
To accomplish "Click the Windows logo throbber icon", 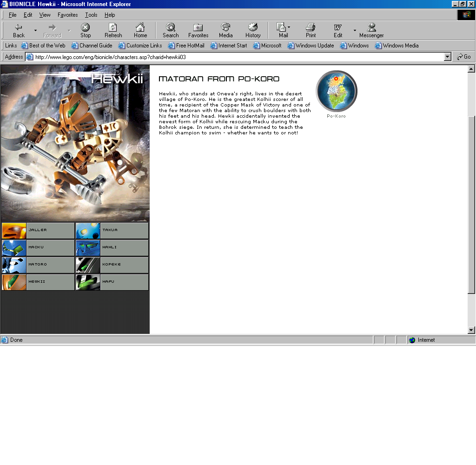I will [466, 15].
